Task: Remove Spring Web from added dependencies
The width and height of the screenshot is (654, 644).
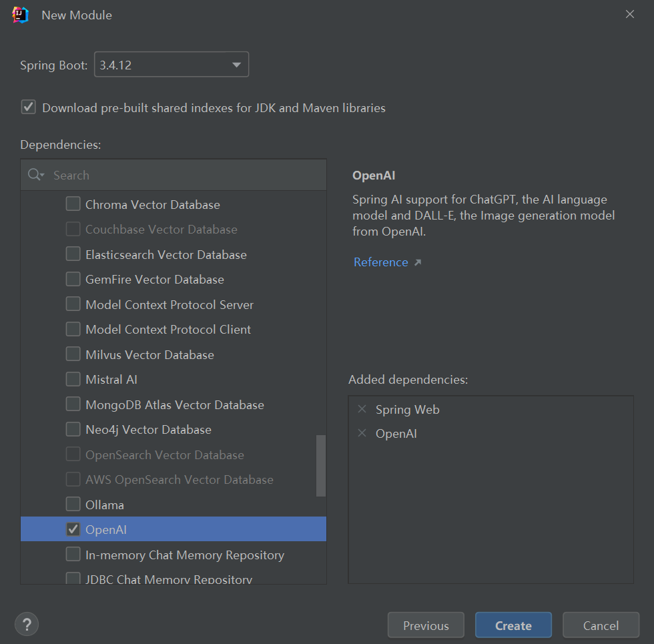Action: pyautogui.click(x=362, y=409)
